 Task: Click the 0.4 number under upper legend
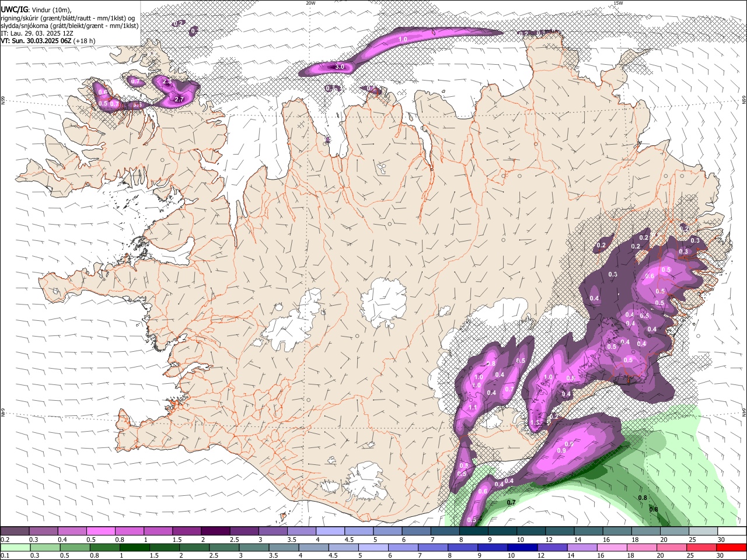click(x=62, y=540)
